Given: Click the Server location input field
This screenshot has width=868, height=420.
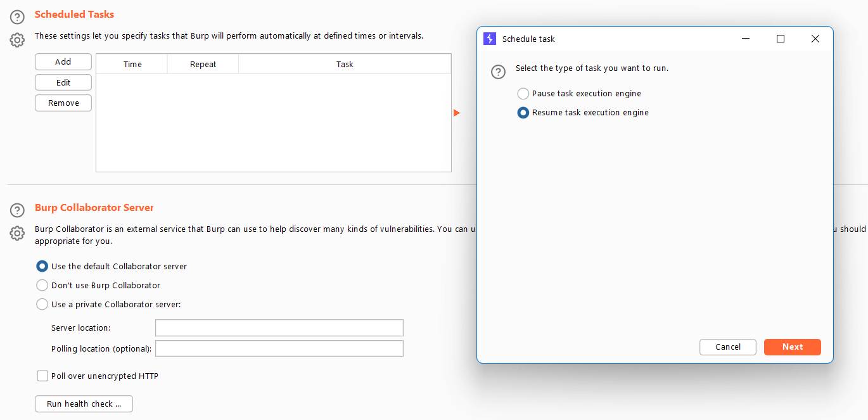Looking at the screenshot, I should 279,328.
